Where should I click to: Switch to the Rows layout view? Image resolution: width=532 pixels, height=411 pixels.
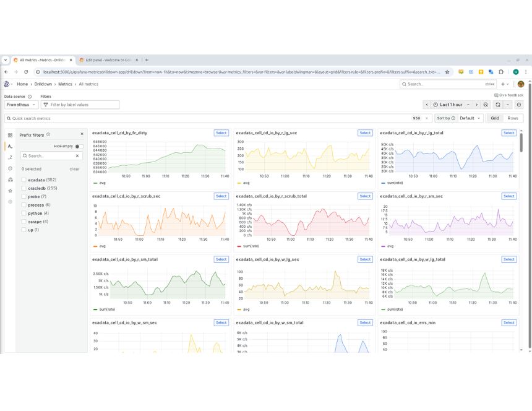pos(513,118)
